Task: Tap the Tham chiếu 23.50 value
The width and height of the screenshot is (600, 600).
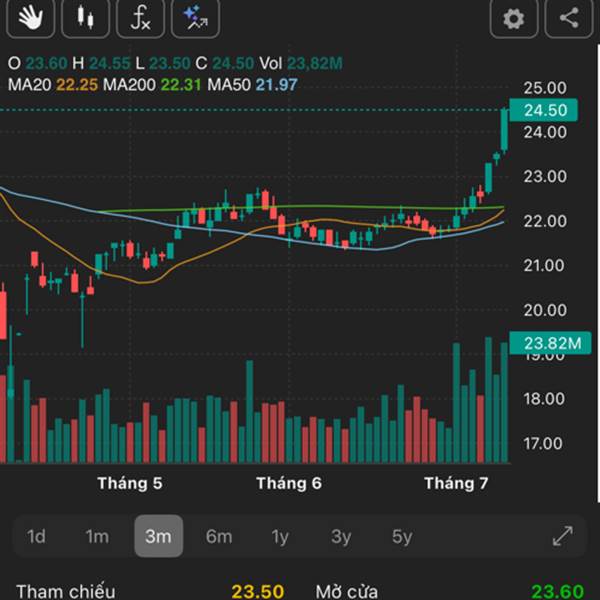Action: 258,592
